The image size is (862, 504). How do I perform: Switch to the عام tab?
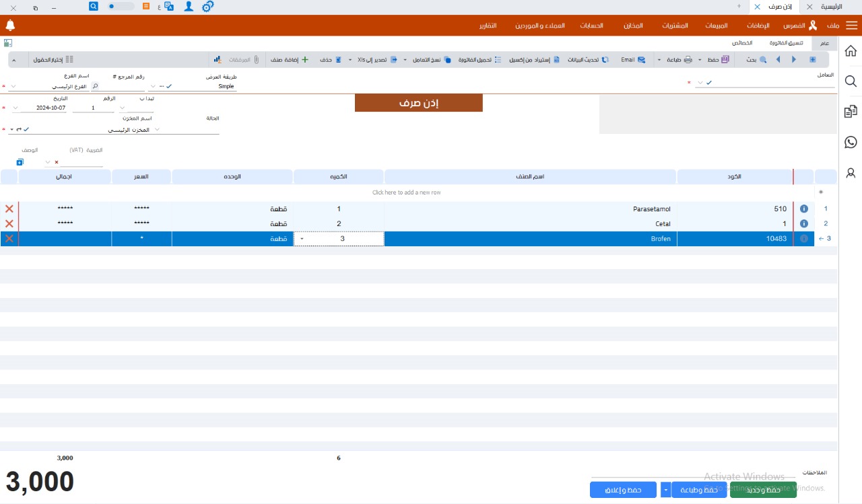pyautogui.click(x=825, y=43)
